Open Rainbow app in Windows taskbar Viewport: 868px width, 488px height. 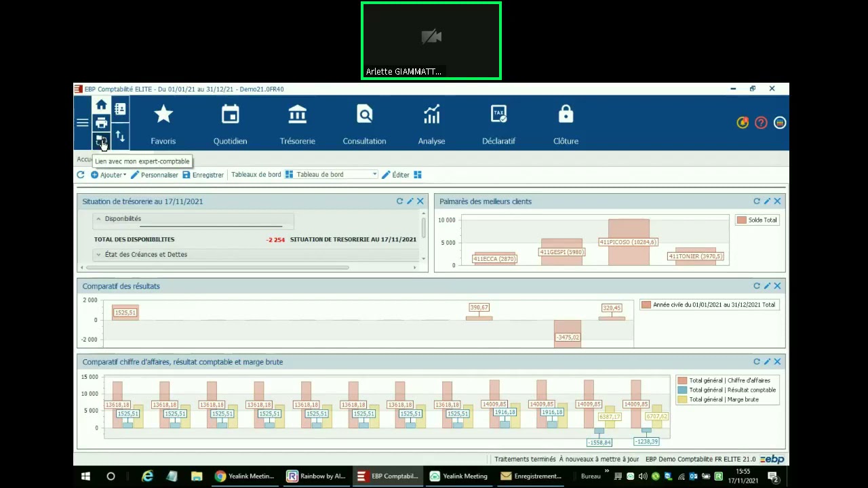click(x=316, y=476)
